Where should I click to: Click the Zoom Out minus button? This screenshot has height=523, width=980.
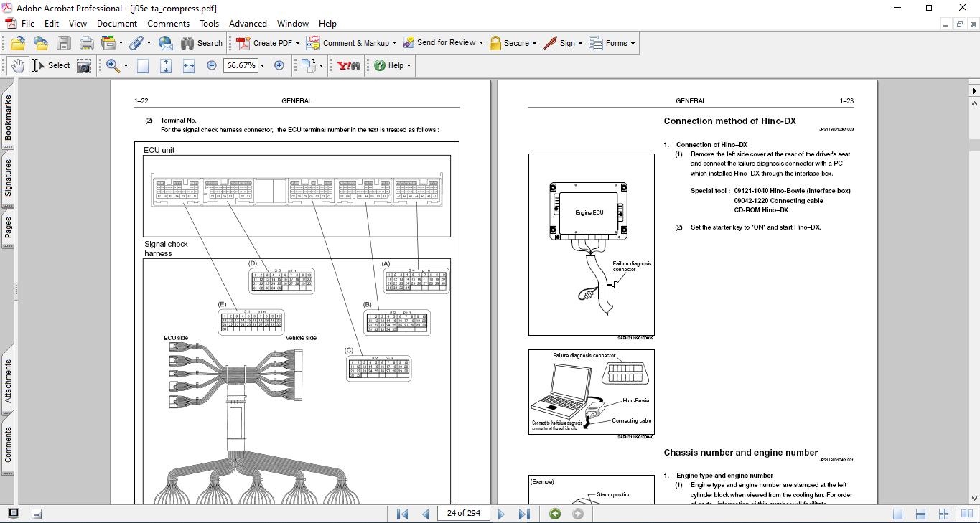tap(211, 65)
